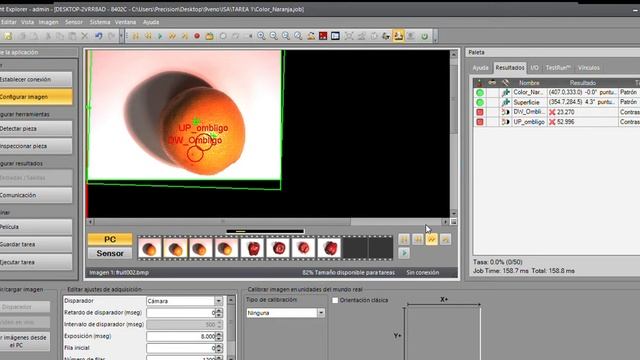Open the Vista menu
Screen dimensions: 640x360
point(27,22)
